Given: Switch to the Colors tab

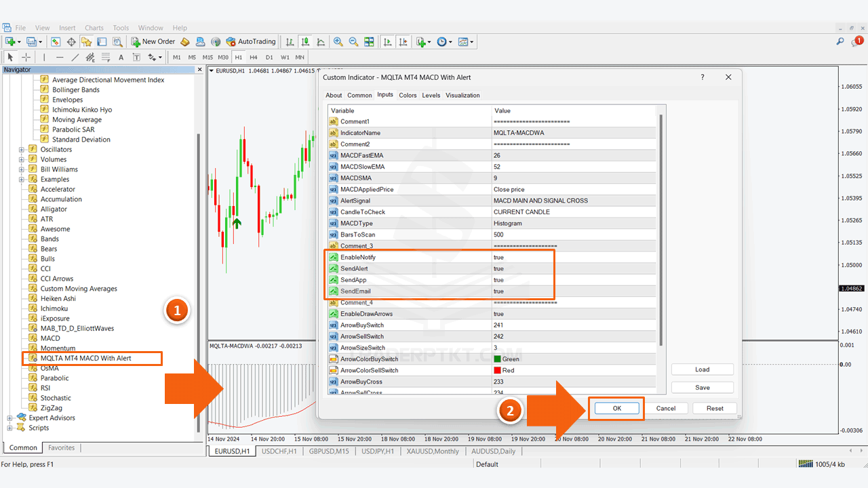Looking at the screenshot, I should tap(408, 96).
